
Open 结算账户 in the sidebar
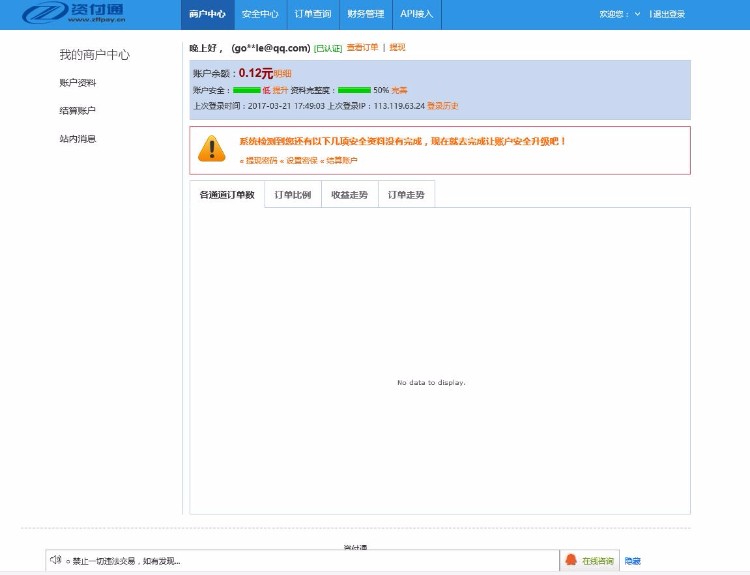[x=77, y=111]
